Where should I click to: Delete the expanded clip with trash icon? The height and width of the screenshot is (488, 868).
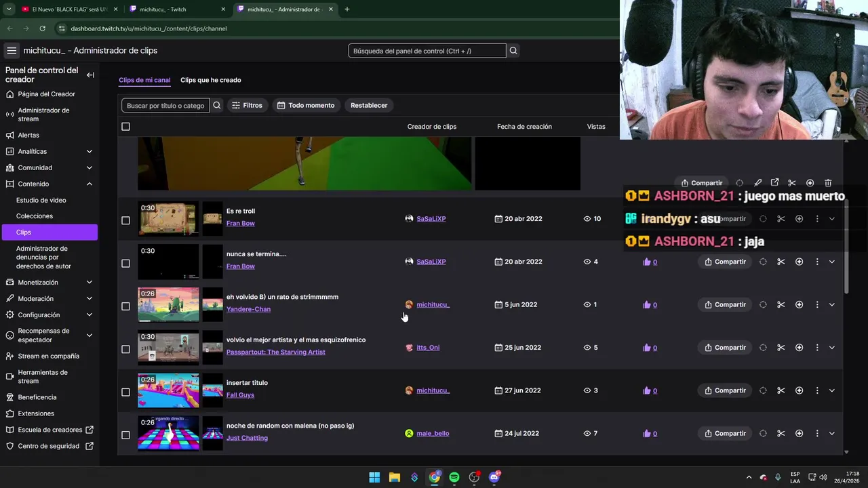coord(828,183)
